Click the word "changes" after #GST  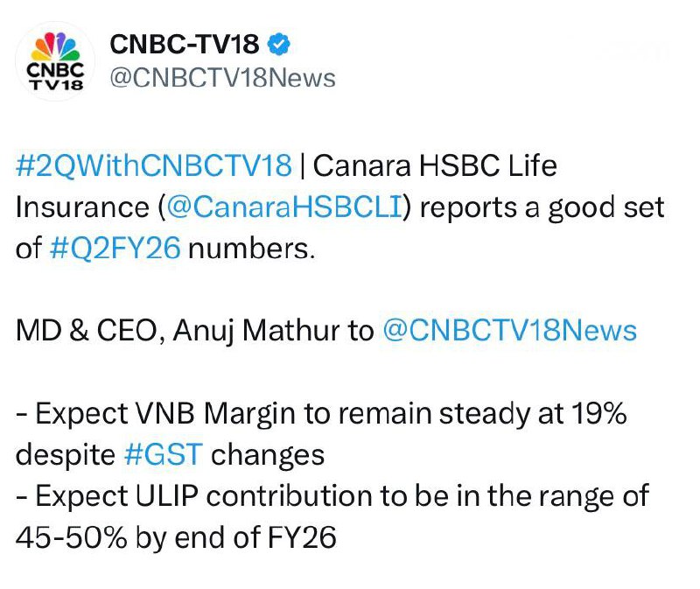(269, 455)
